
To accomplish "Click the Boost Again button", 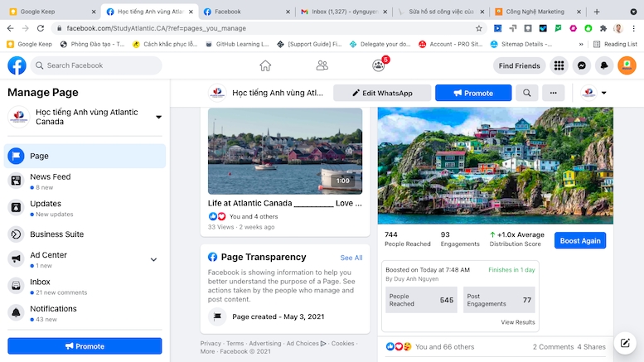I will coord(580,240).
